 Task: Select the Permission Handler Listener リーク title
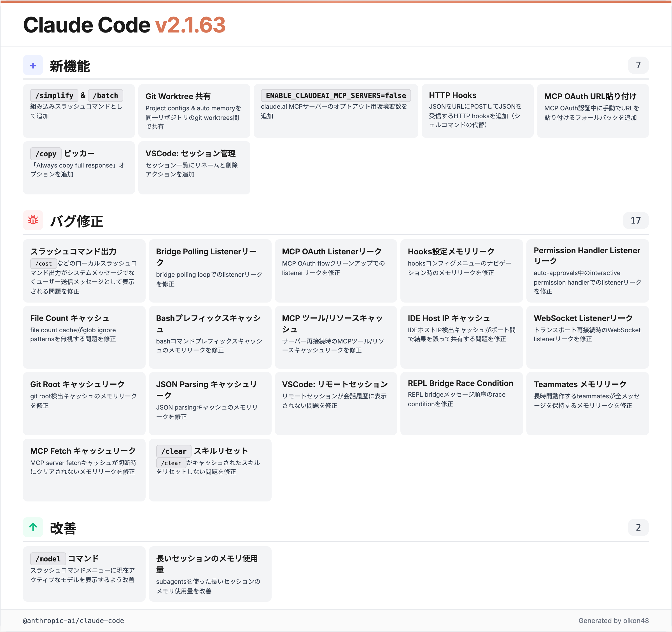[587, 256]
